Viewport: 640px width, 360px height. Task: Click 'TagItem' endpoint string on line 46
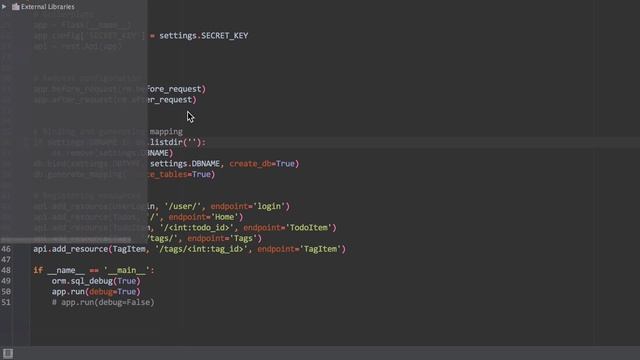point(320,249)
